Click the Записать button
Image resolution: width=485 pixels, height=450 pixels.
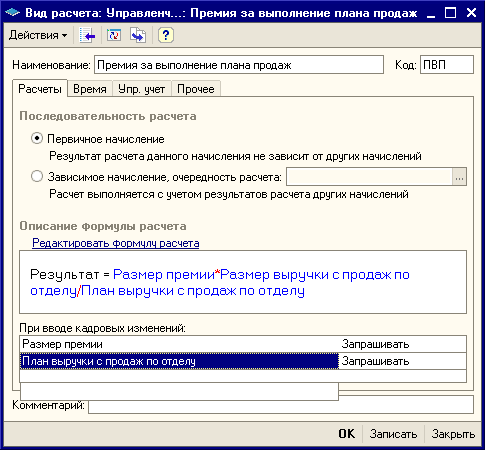[x=393, y=434]
